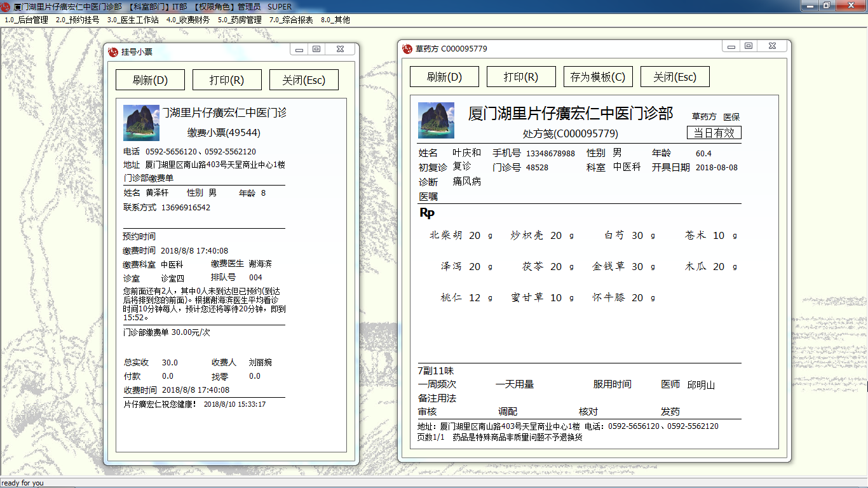This screenshot has height=488, width=868.
Task: Save prescription as template with 存为模板(C)
Action: click(x=598, y=77)
